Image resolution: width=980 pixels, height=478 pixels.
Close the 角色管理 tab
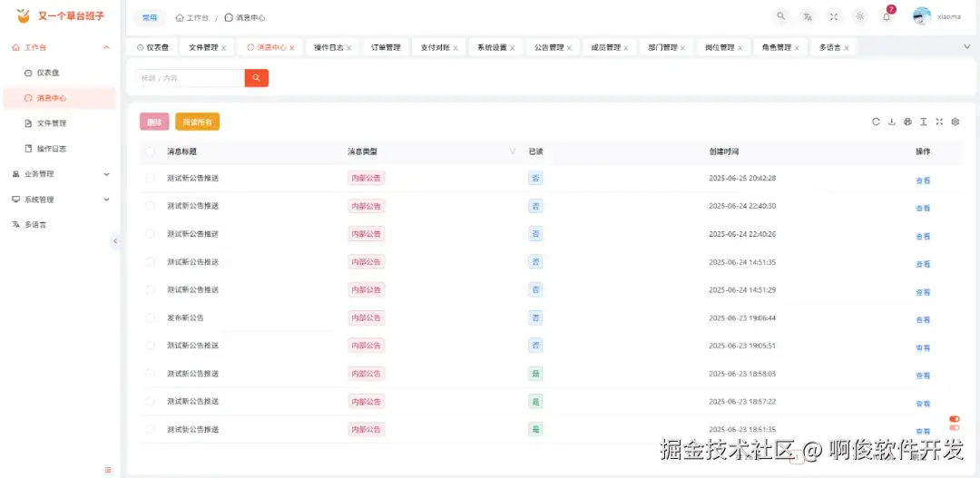pyautogui.click(x=797, y=48)
